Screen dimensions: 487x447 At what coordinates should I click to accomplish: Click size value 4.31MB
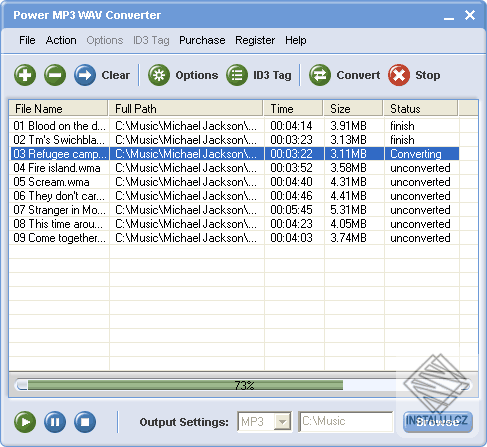point(348,182)
